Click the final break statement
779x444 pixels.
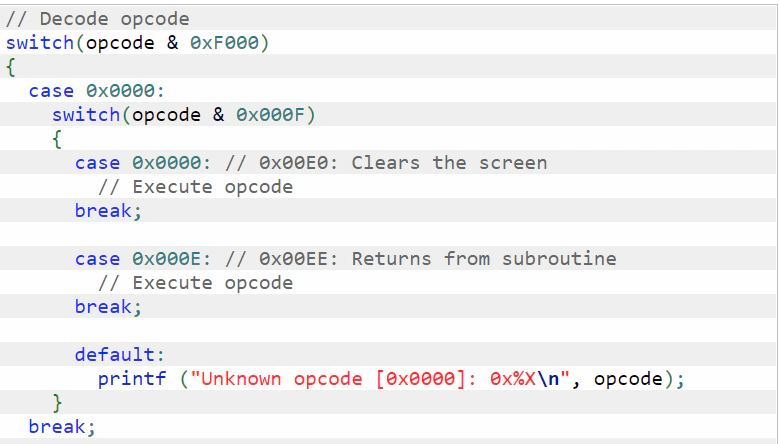62,427
